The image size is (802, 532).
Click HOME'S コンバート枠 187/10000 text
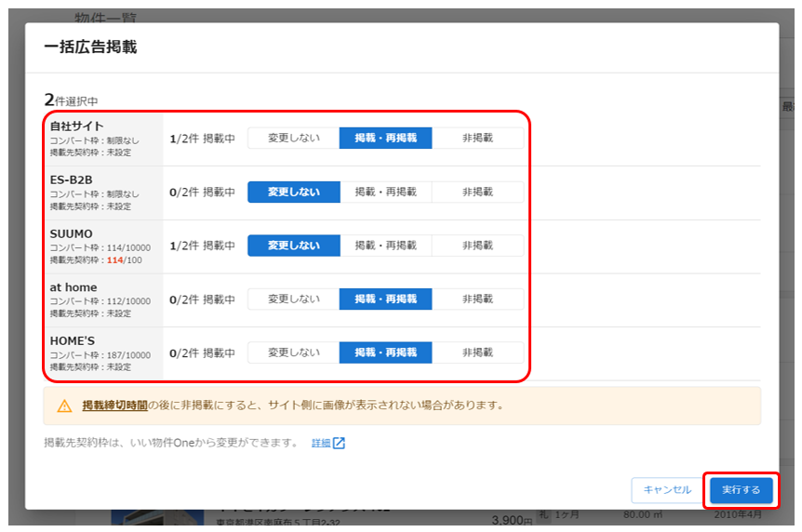(x=100, y=355)
